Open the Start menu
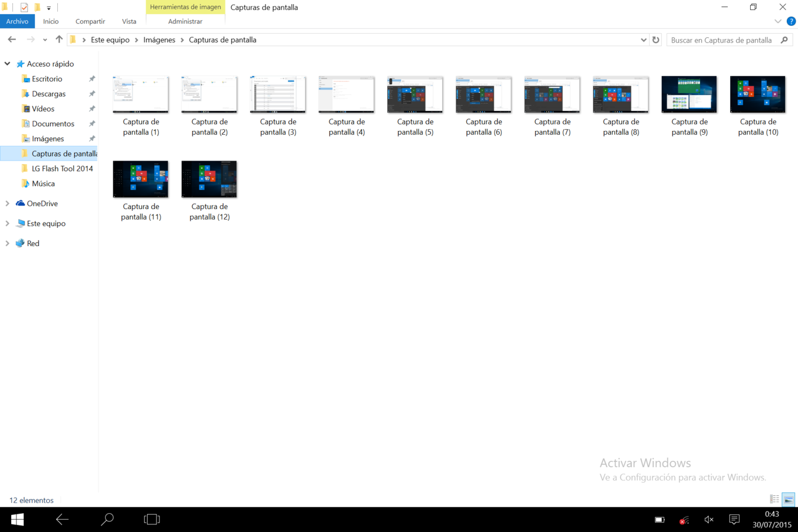This screenshot has width=798, height=532. [17, 519]
